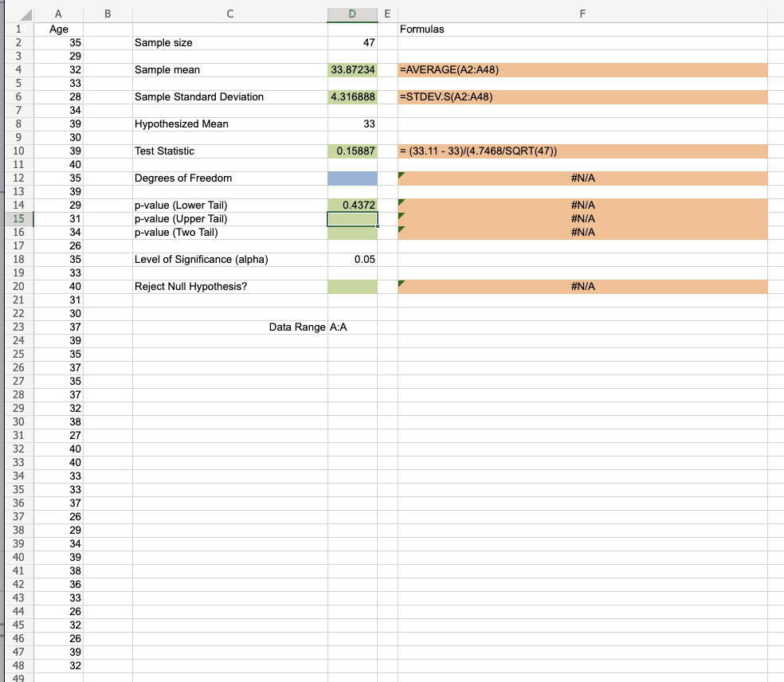
Task: Select hypothesized mean value 33
Action: [x=352, y=123]
